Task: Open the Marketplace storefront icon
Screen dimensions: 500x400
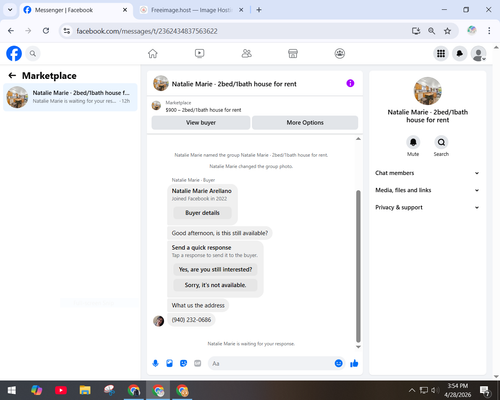Action: [x=293, y=53]
